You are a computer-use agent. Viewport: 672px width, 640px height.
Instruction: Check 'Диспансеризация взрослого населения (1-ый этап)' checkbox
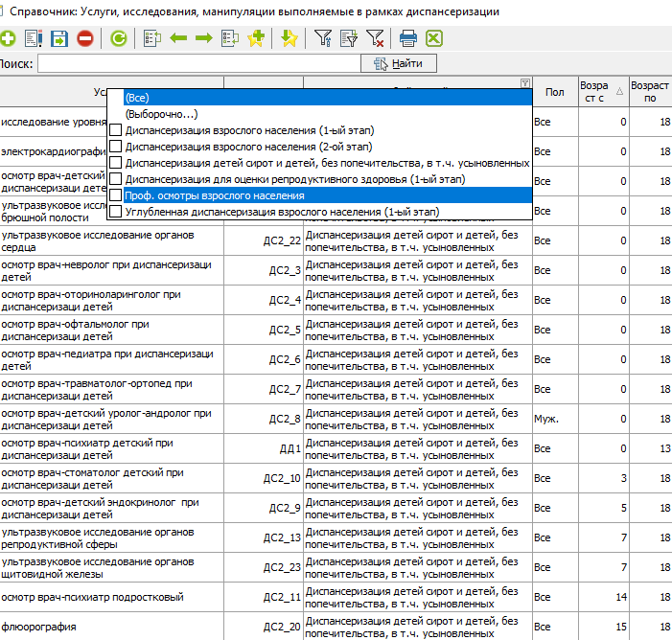(116, 130)
